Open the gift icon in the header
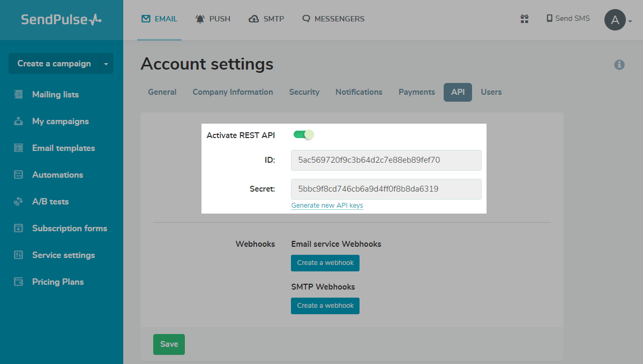 (x=525, y=19)
